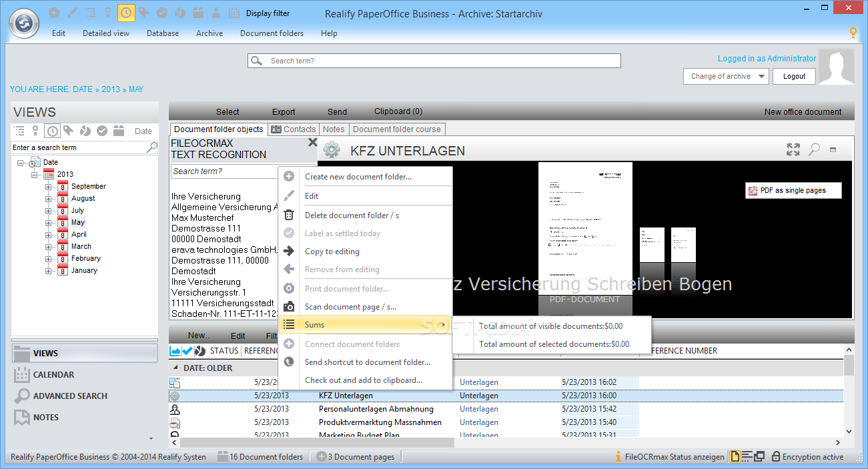The height and width of the screenshot is (469, 868).
Task: Expand the July tree node
Action: coord(49,211)
